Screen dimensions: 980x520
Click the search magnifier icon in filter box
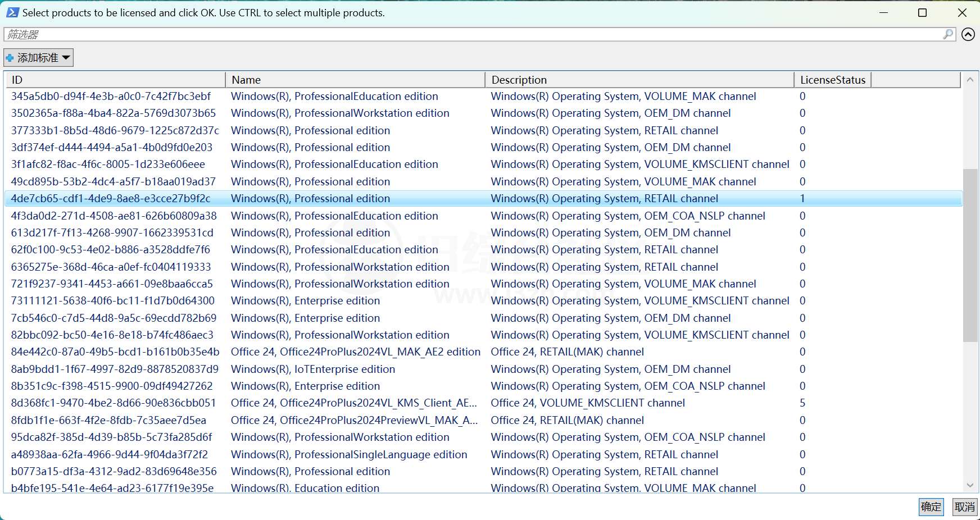(x=948, y=34)
